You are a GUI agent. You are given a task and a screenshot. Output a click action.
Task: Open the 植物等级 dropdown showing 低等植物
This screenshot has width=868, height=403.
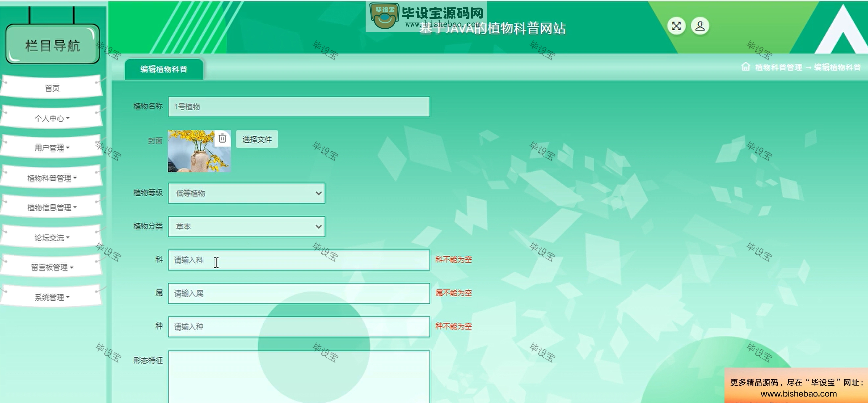coord(246,193)
